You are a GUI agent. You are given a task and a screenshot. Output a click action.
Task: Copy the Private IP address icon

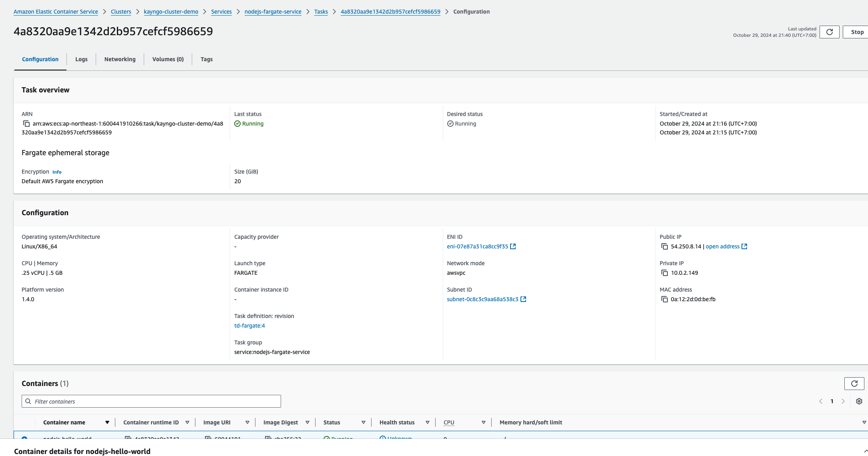click(665, 273)
